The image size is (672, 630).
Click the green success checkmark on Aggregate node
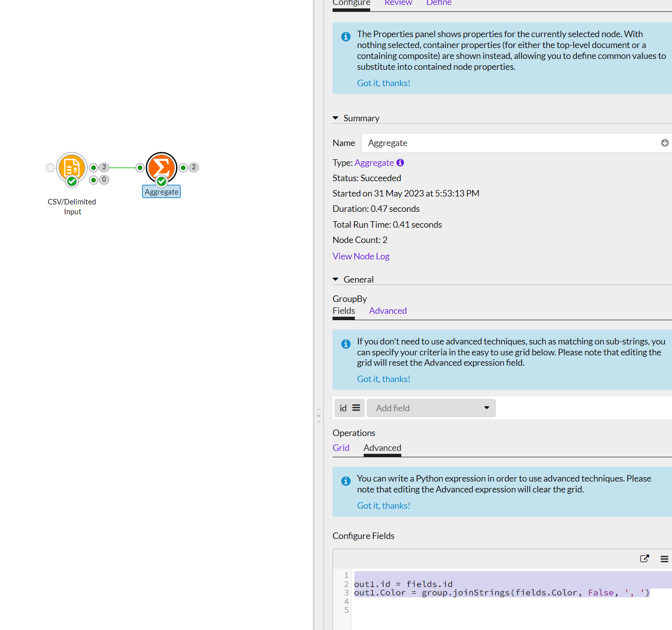pyautogui.click(x=161, y=181)
